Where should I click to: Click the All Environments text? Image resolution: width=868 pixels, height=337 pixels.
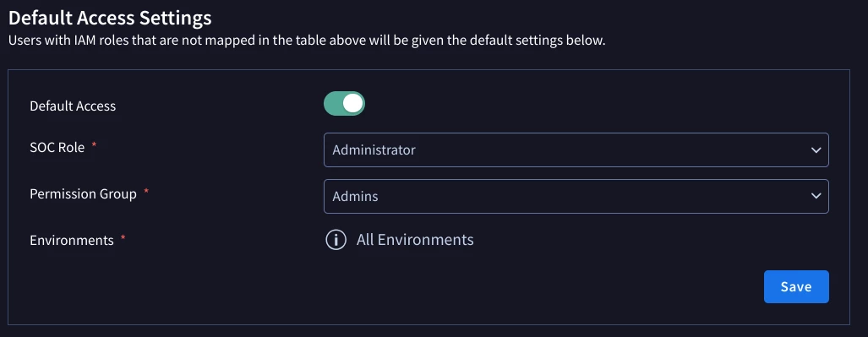pyautogui.click(x=415, y=240)
